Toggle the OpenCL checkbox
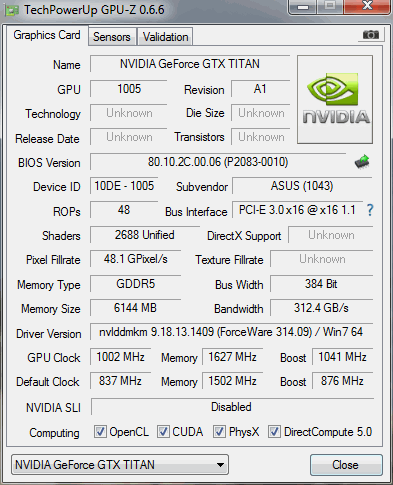 tap(100, 431)
